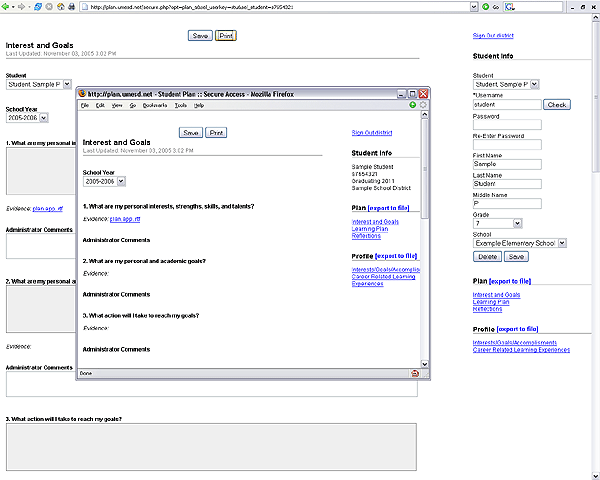
Task: Click Save button below the School dropdown
Action: (516, 256)
